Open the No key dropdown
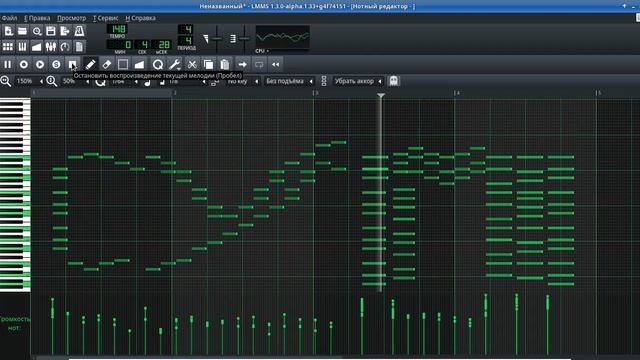Screen dimensions: 640x360 [242, 81]
